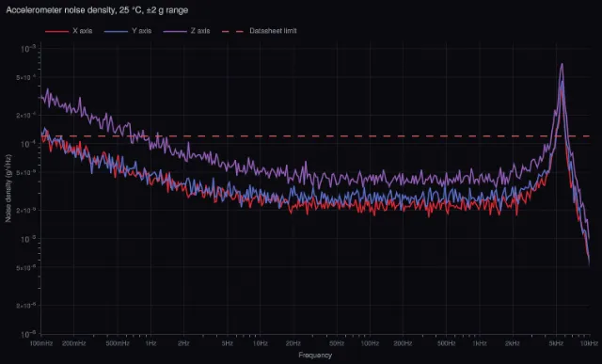Click the 100mHz x-axis tick label
The height and width of the screenshot is (364, 602).
[x=40, y=343]
